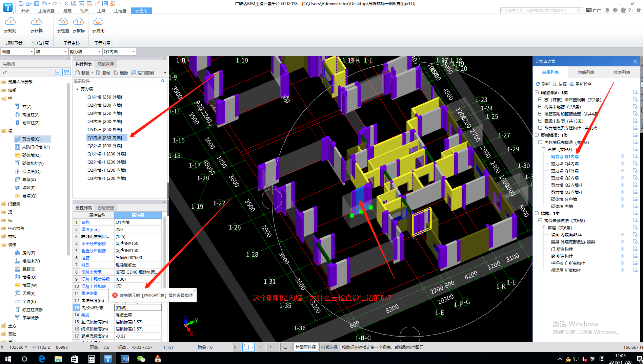
Task: Expand 吊筋或附加箍筋检查 results node
Action: point(540,114)
